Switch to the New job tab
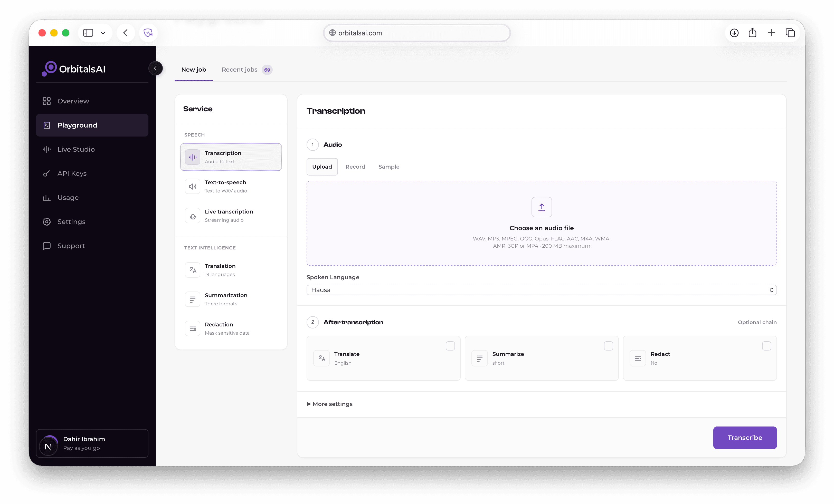Viewport: 834px width, 504px height. click(194, 69)
